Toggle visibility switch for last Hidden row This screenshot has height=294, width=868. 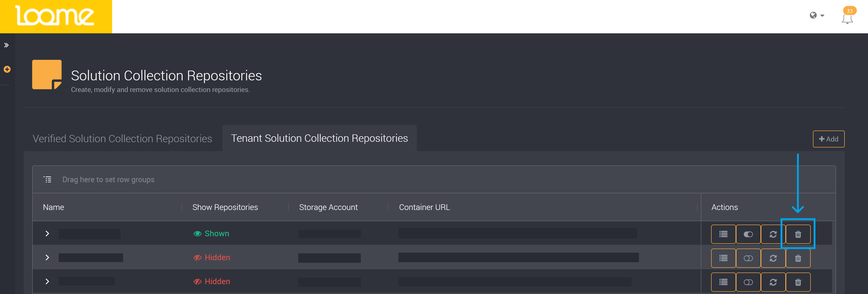(748, 282)
